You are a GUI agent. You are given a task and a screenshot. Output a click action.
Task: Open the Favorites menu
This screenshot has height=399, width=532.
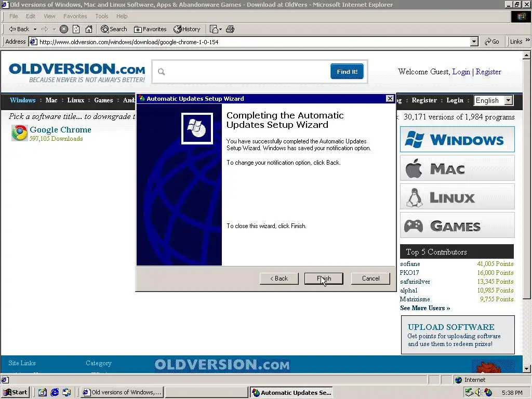click(x=75, y=16)
